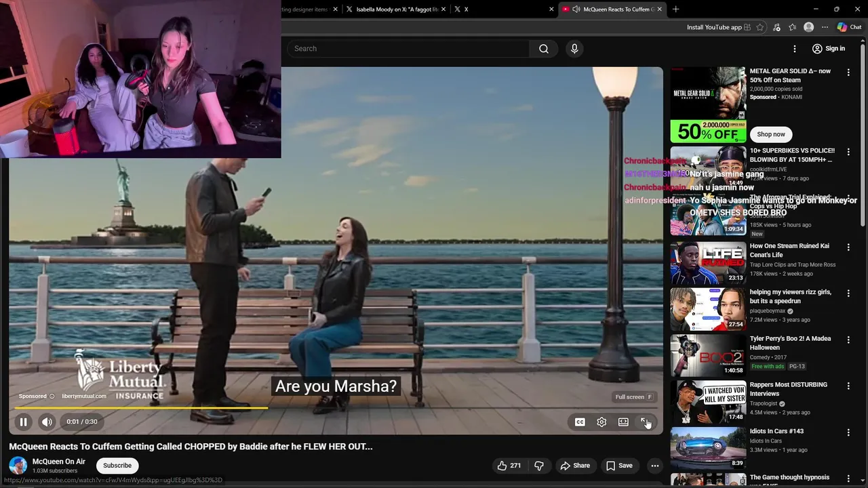Viewport: 868px width, 488px height.
Task: Mute the video with the speaker icon
Action: 47,422
